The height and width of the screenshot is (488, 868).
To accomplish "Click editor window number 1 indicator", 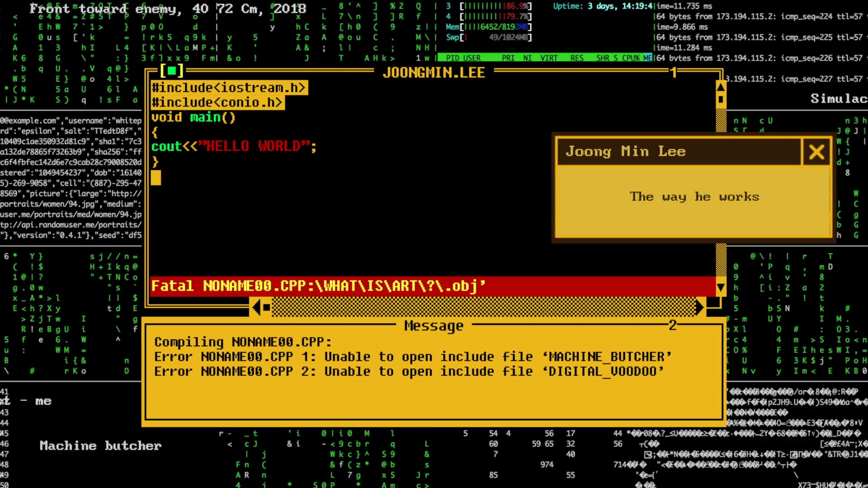I will tap(674, 72).
